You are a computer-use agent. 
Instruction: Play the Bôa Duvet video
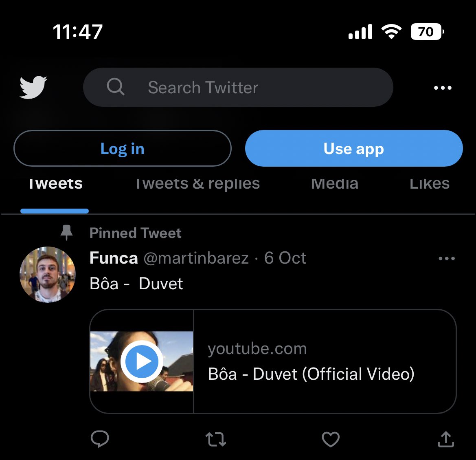pyautogui.click(x=141, y=361)
